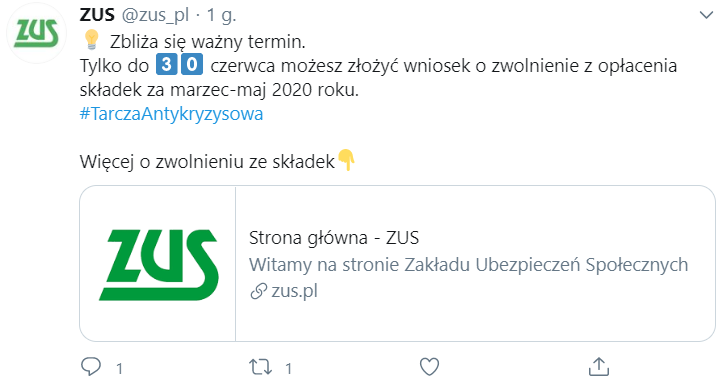
Task: Like the tweet with heart icon
Action: [429, 367]
